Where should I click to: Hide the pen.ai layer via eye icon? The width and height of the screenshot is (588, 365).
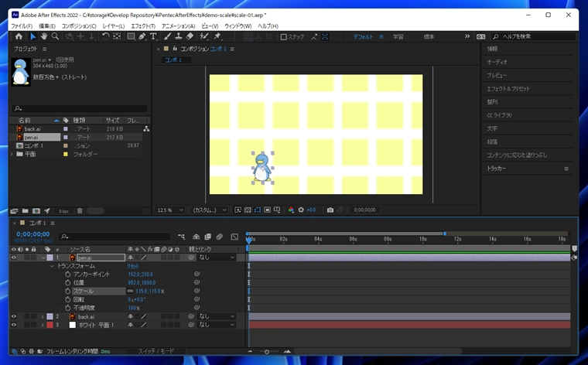pos(14,258)
